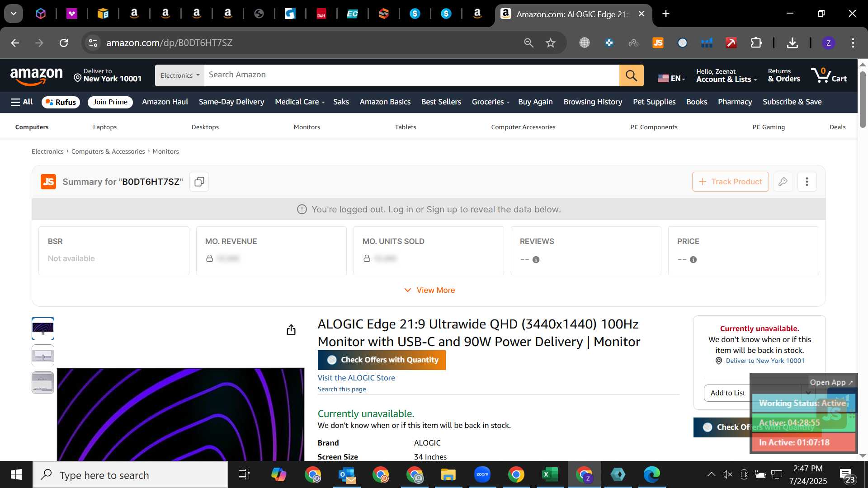Image resolution: width=868 pixels, height=488 pixels.
Task: Open the red arrow extension icon
Action: click(731, 43)
